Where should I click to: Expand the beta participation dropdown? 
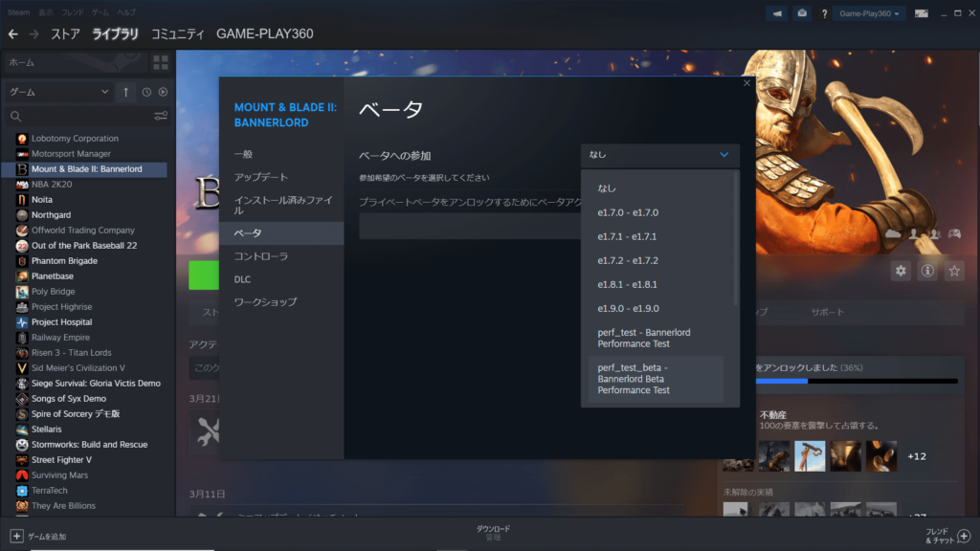tap(660, 155)
